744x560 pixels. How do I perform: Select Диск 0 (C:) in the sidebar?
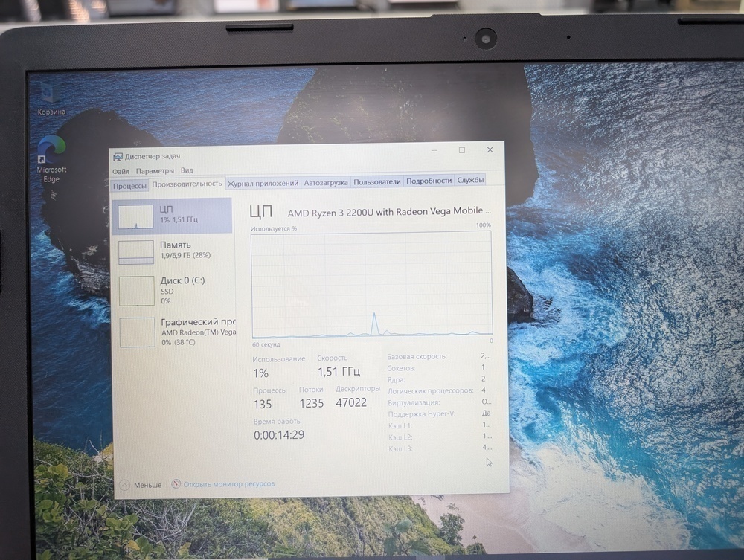tap(173, 290)
